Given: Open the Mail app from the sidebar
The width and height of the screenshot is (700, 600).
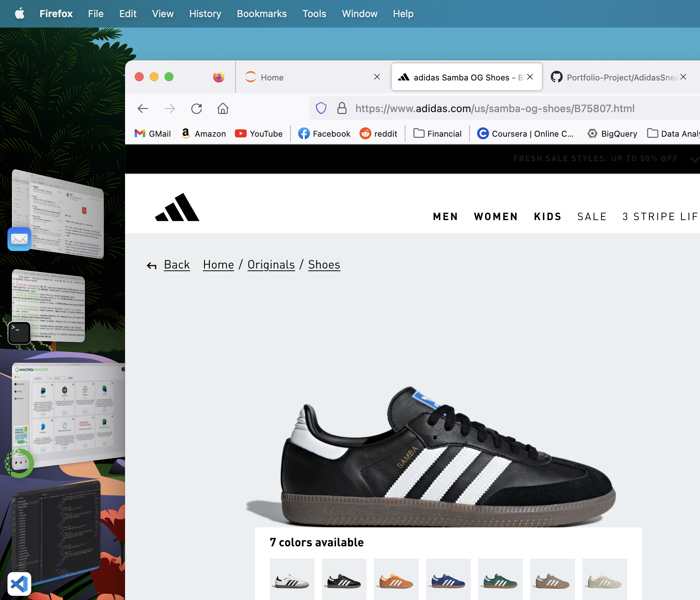Looking at the screenshot, I should click(x=19, y=239).
